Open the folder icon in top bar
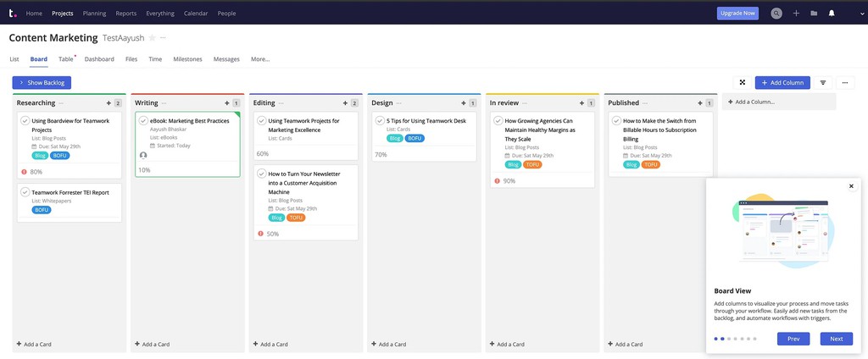Image resolution: width=868 pixels, height=359 pixels. tap(814, 14)
